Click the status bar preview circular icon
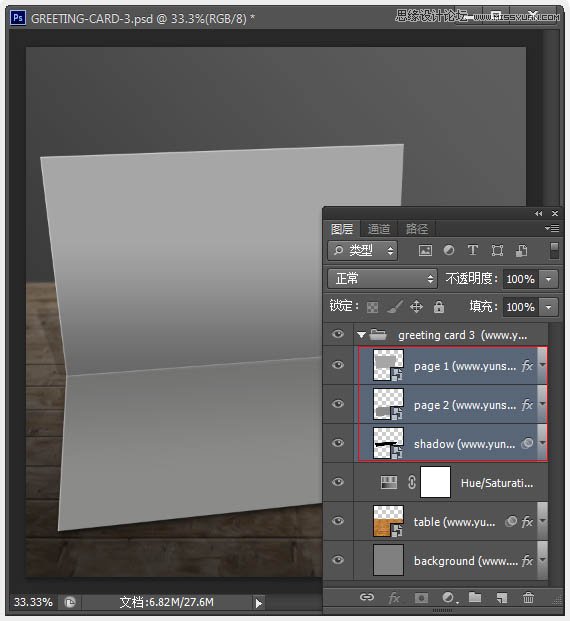 pyautogui.click(x=70, y=602)
